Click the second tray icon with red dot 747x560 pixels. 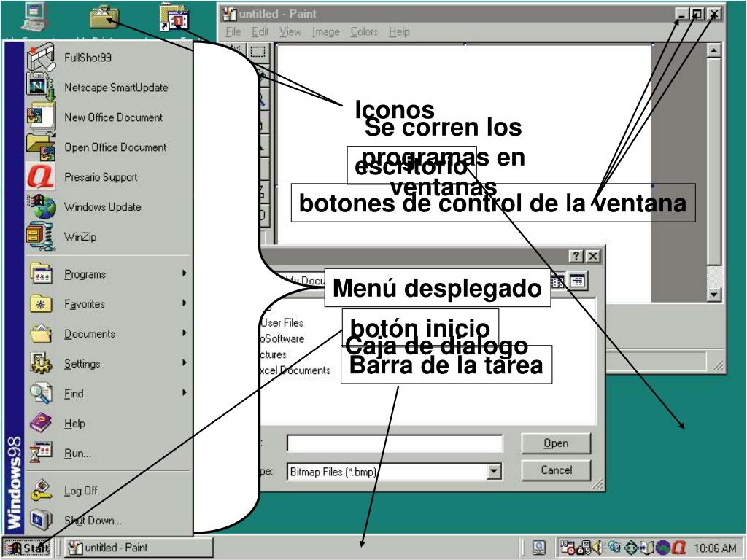click(x=584, y=548)
